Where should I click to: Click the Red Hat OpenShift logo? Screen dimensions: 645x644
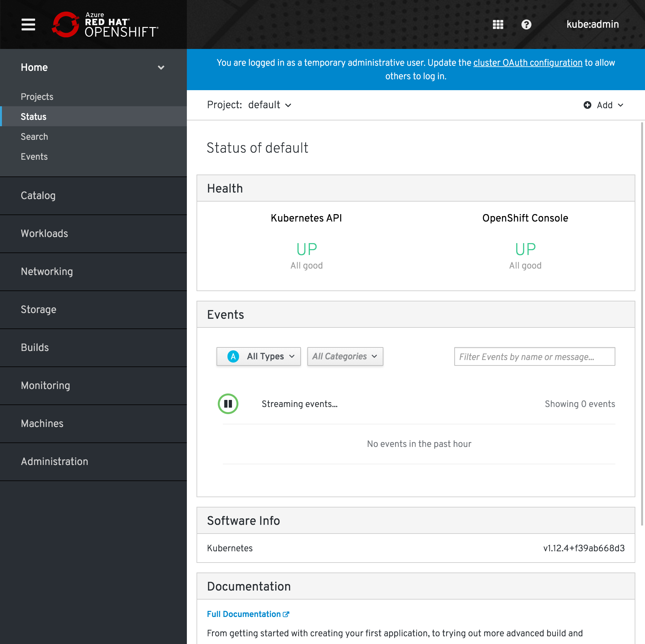(x=105, y=24)
